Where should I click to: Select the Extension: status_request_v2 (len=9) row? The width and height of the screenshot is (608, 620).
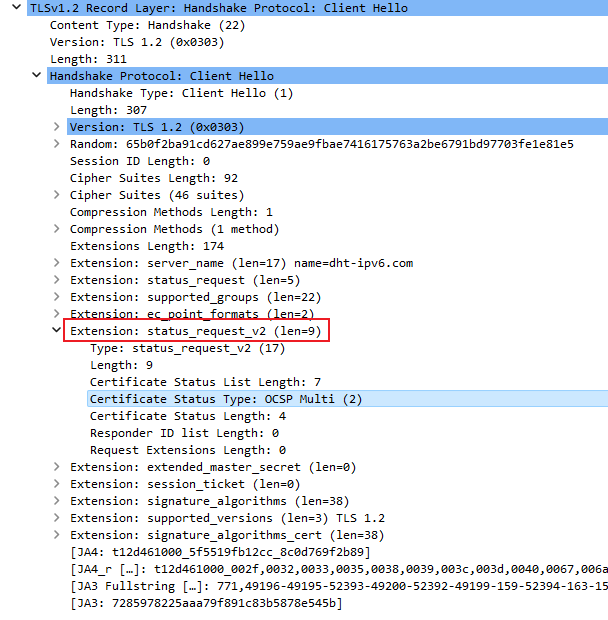(196, 331)
